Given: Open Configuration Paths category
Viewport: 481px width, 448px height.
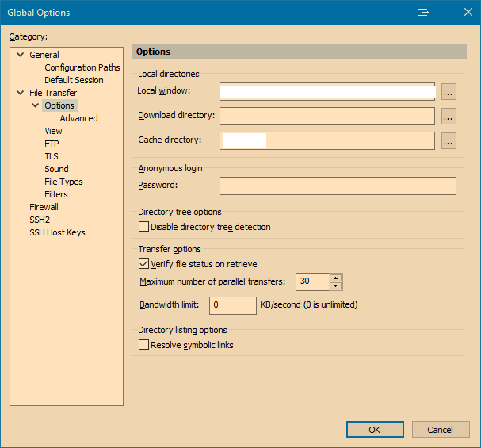Looking at the screenshot, I should click(82, 67).
